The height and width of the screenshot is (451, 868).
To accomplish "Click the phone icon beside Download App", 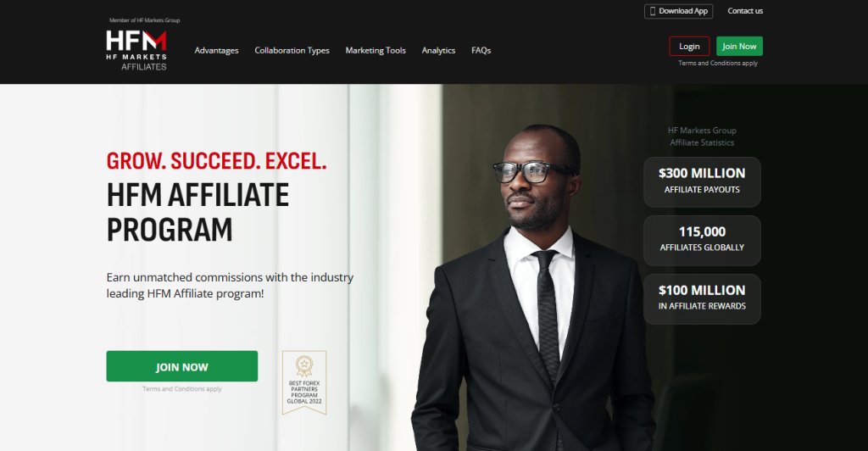I will (x=653, y=11).
